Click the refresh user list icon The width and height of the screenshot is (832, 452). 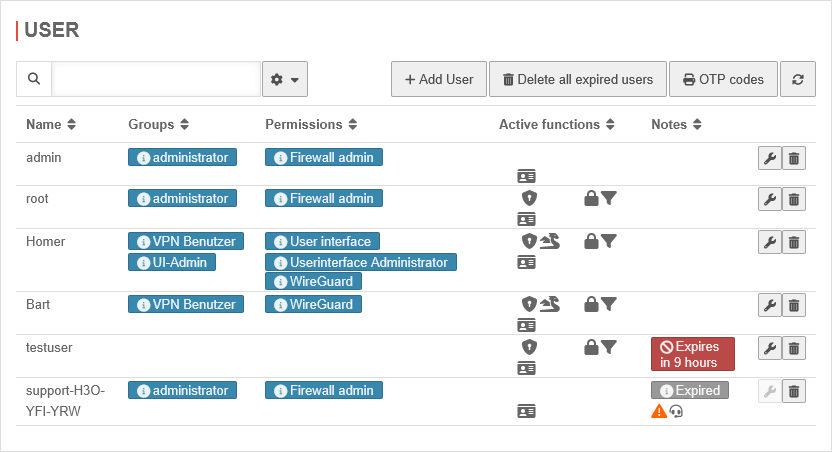point(797,80)
